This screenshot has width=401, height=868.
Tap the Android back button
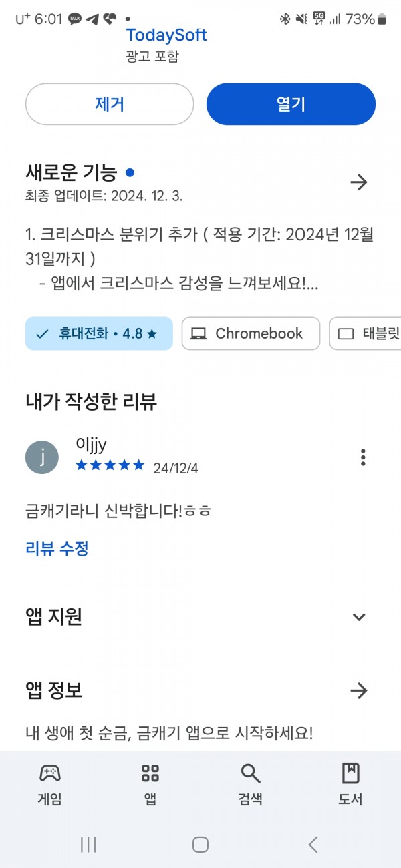point(313,845)
